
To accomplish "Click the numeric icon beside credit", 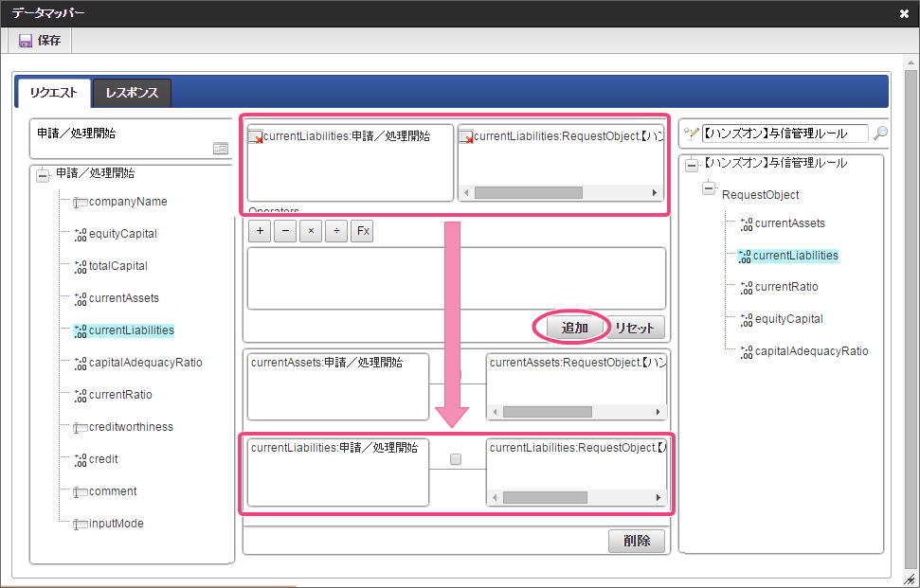I will pos(81,460).
